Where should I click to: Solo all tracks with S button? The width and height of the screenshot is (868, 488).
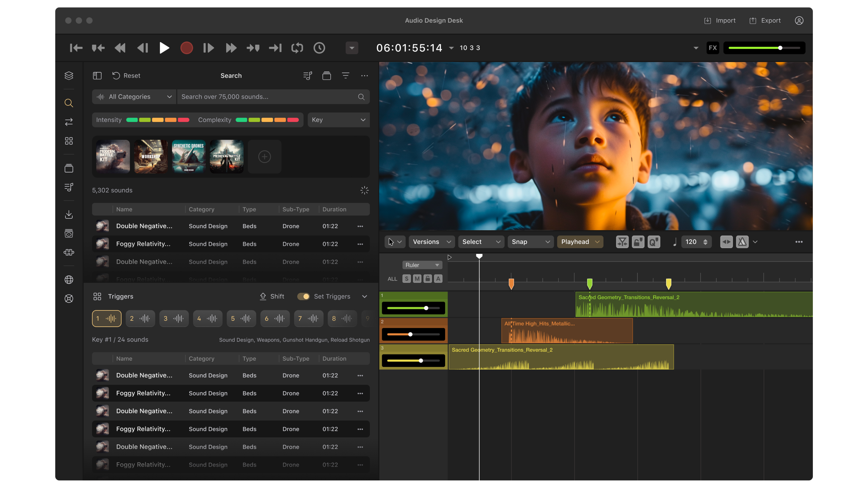pos(406,279)
